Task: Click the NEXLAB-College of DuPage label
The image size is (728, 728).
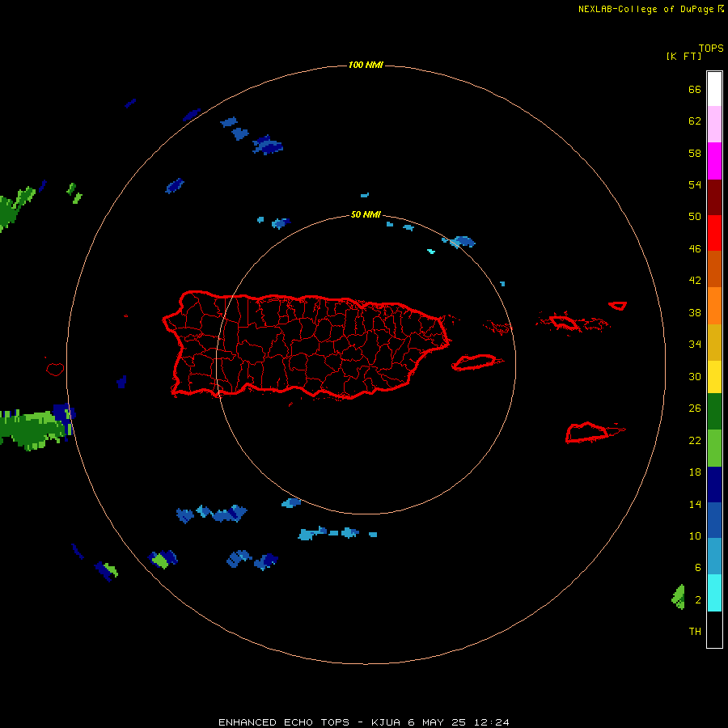Action: pyautogui.click(x=645, y=9)
